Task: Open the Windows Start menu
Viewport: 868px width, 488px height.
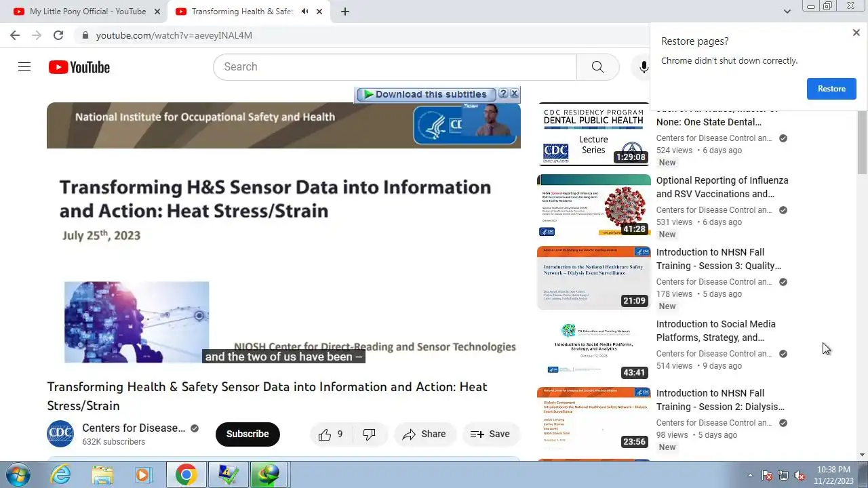Action: (x=17, y=474)
